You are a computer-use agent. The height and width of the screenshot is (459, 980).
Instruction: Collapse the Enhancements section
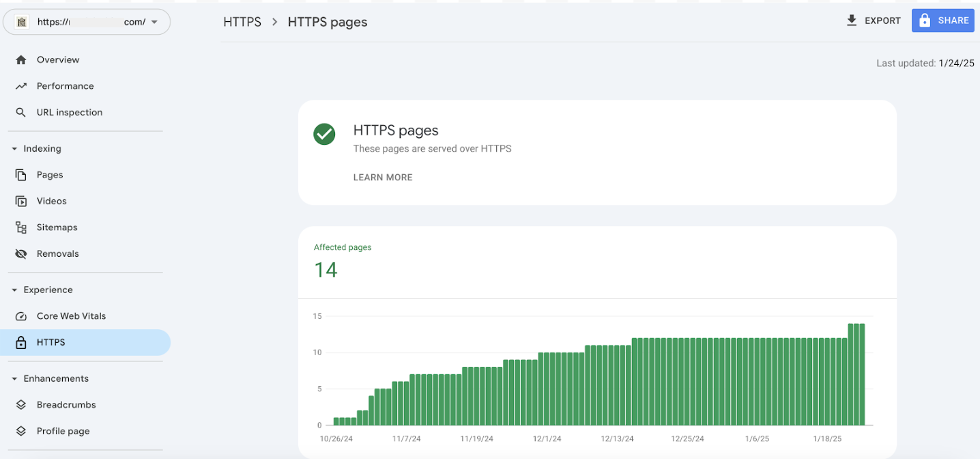point(14,379)
